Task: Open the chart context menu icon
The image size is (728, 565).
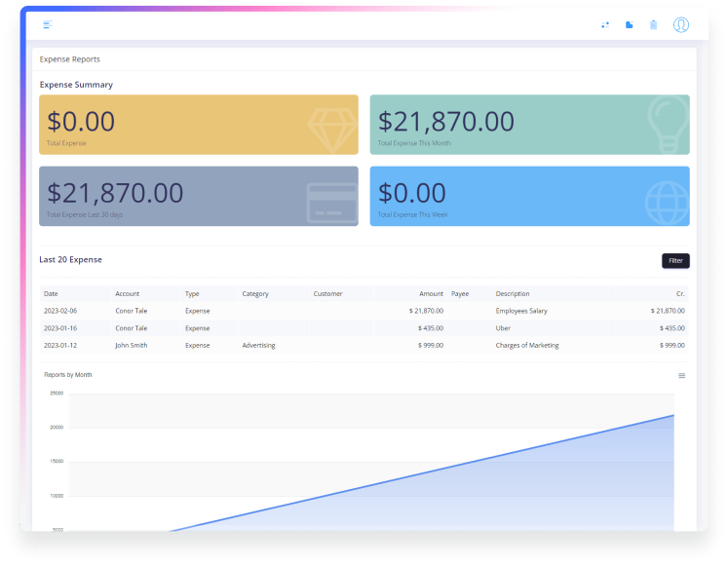Action: (681, 375)
